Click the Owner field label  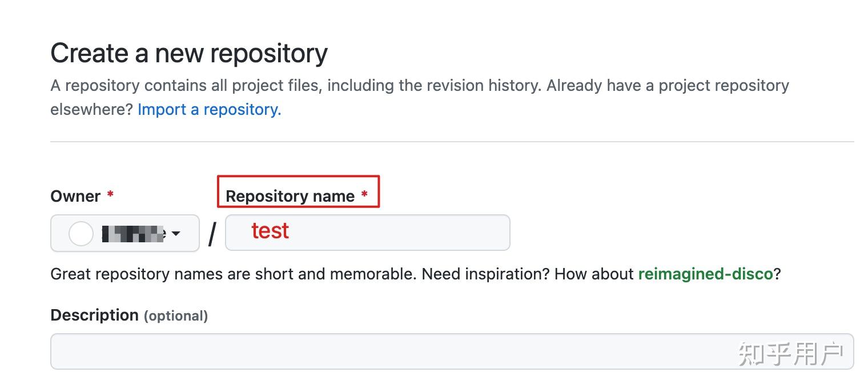tap(75, 196)
